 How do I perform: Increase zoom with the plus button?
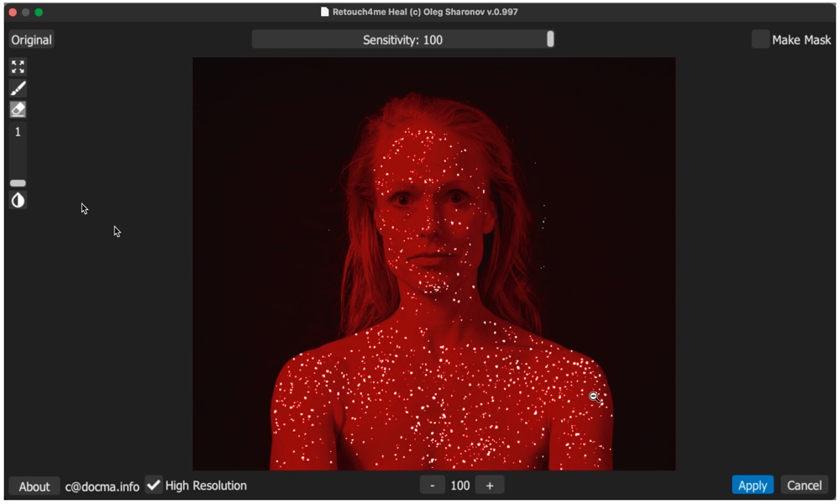coord(490,486)
